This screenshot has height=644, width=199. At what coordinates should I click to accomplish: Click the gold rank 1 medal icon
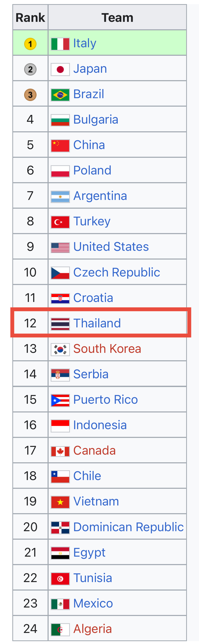click(30, 44)
